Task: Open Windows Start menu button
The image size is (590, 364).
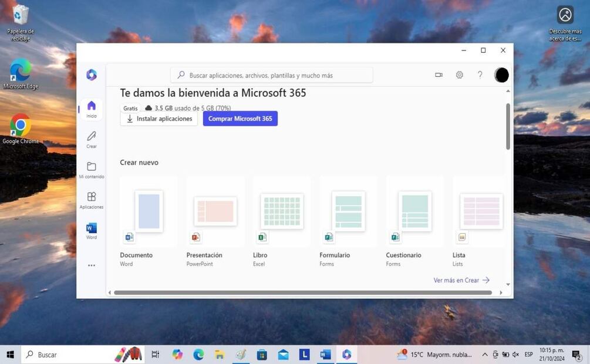Action: pos(10,355)
